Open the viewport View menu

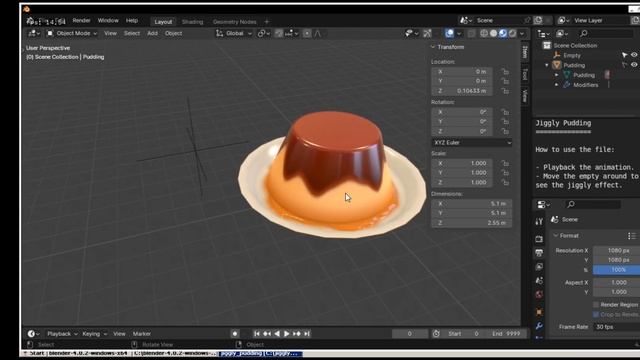(x=110, y=33)
